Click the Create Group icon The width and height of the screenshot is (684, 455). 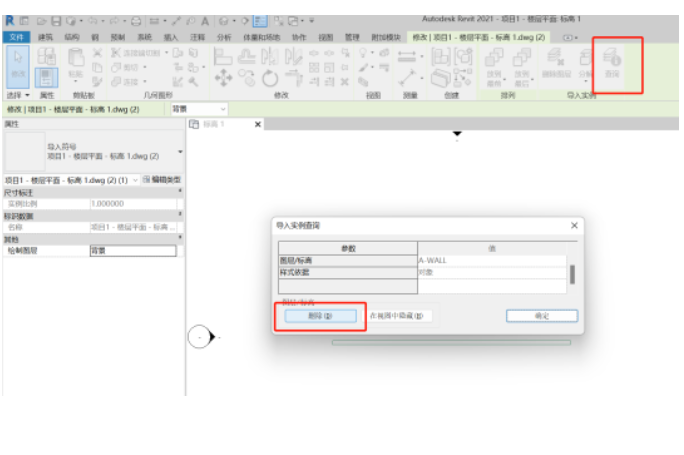point(463,57)
